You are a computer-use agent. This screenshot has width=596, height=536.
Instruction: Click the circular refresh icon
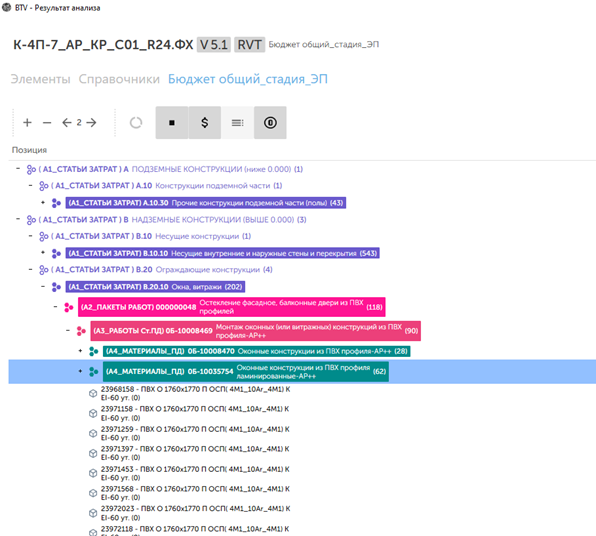pos(136,122)
